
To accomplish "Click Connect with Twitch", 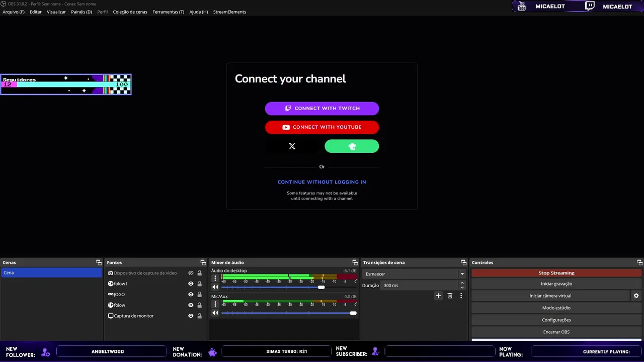I will tap(322, 109).
